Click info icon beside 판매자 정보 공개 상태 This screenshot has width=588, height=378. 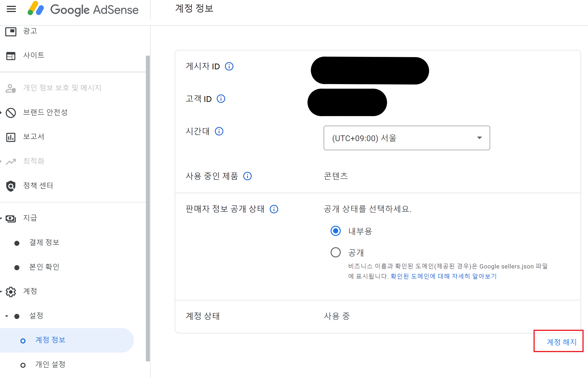(274, 209)
